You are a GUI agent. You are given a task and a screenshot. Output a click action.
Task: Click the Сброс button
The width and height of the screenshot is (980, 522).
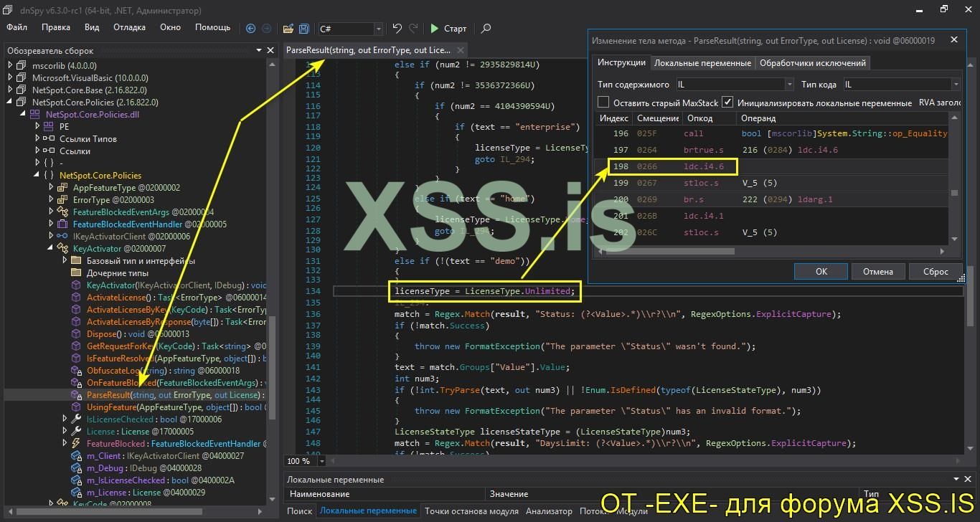point(936,272)
